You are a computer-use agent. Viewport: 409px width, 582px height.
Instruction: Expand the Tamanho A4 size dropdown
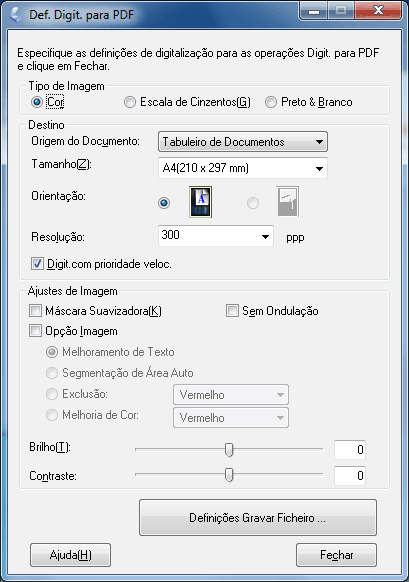coord(243,168)
